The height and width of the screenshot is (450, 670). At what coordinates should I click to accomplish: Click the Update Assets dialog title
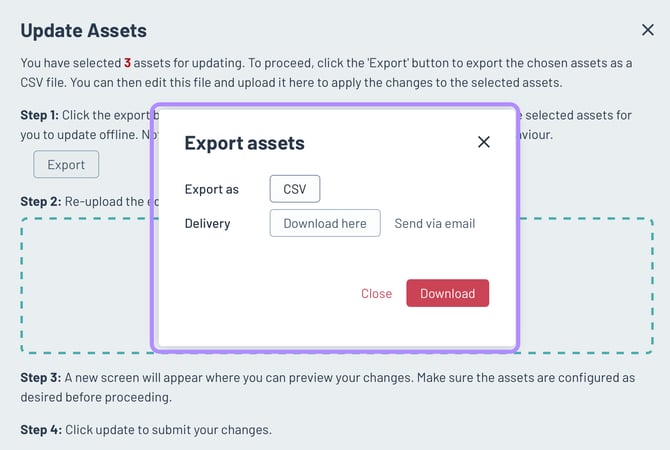tap(83, 31)
